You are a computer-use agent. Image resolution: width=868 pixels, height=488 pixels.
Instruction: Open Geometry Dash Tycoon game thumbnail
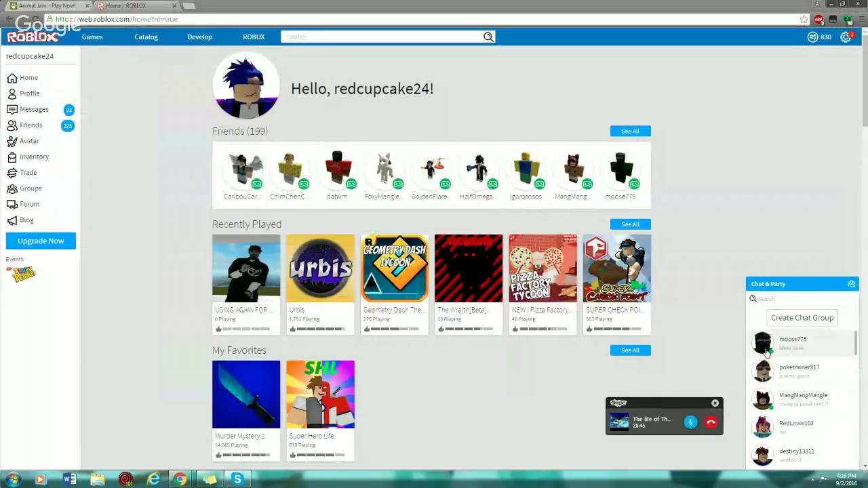point(395,268)
